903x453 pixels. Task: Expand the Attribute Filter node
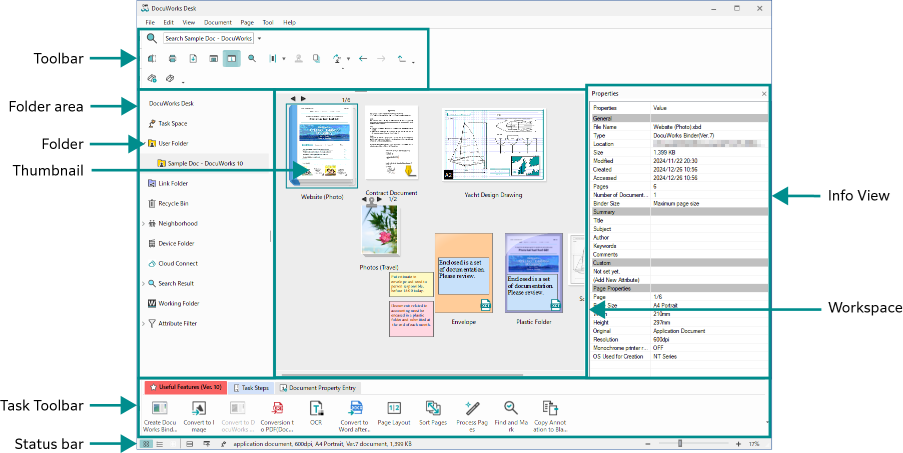click(x=143, y=324)
